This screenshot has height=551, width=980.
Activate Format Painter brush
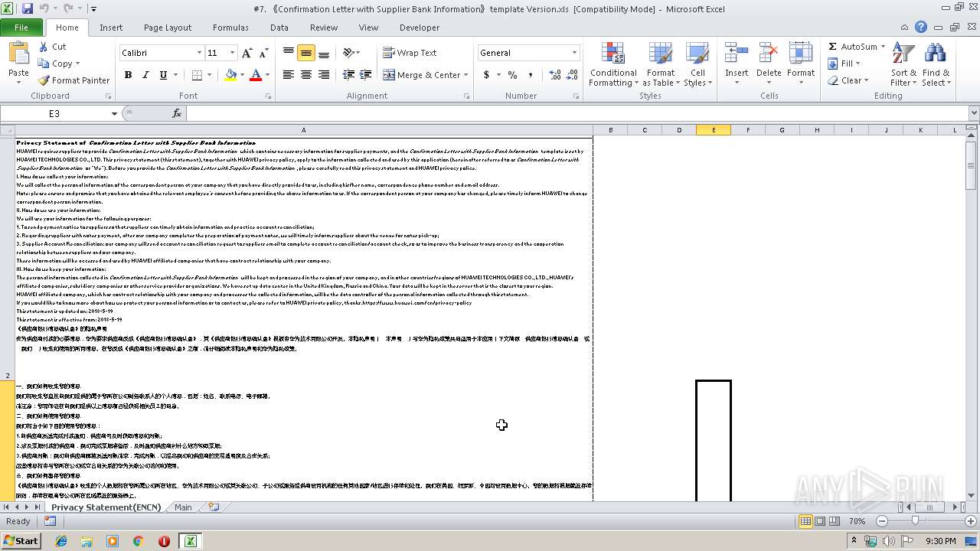[73, 80]
